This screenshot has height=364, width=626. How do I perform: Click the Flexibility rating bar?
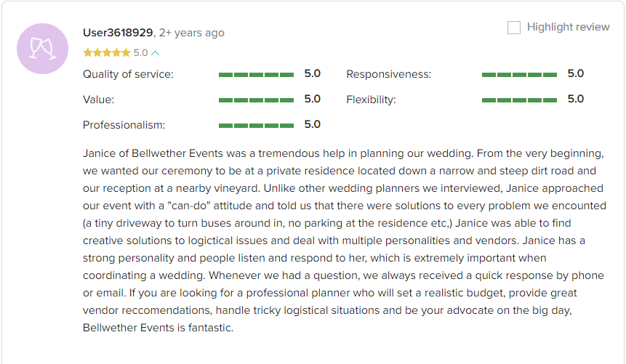[x=519, y=100]
